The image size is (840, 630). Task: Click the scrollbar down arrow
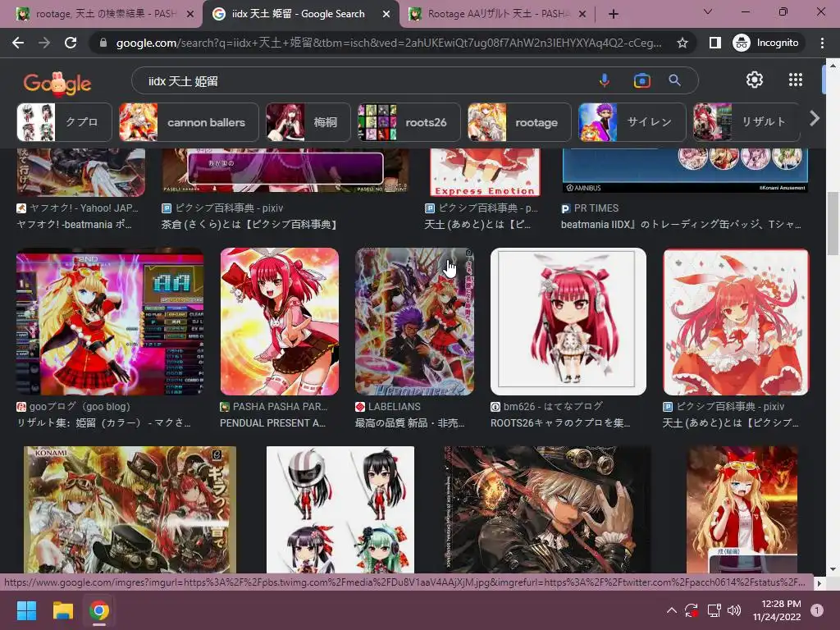pyautogui.click(x=832, y=569)
